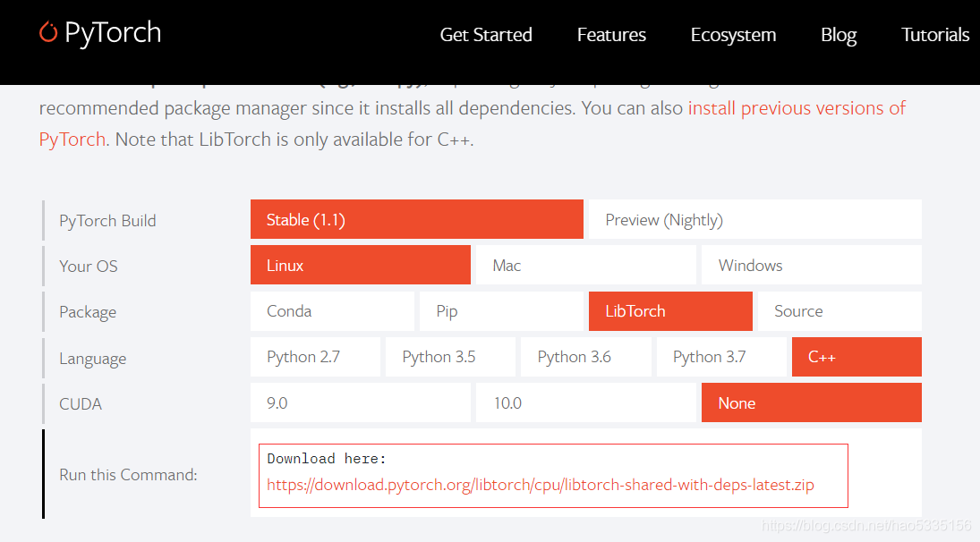
Task: Select CUDA None option
Action: [x=811, y=402]
